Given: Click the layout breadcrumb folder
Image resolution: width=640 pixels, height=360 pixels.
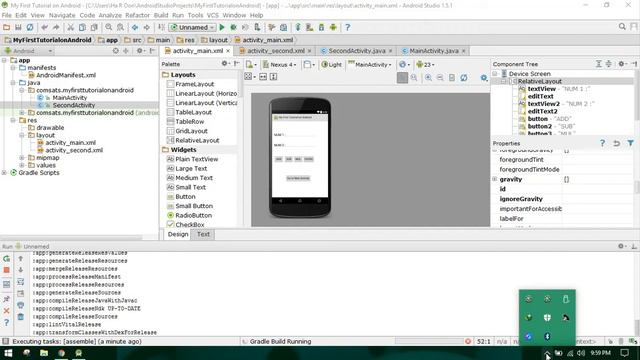Looking at the screenshot, I should tap(214, 40).
